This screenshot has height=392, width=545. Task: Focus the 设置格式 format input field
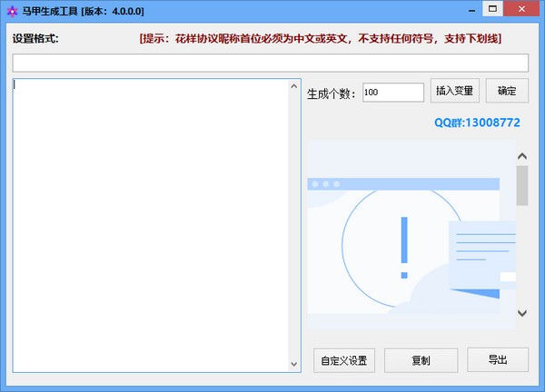[x=270, y=63]
